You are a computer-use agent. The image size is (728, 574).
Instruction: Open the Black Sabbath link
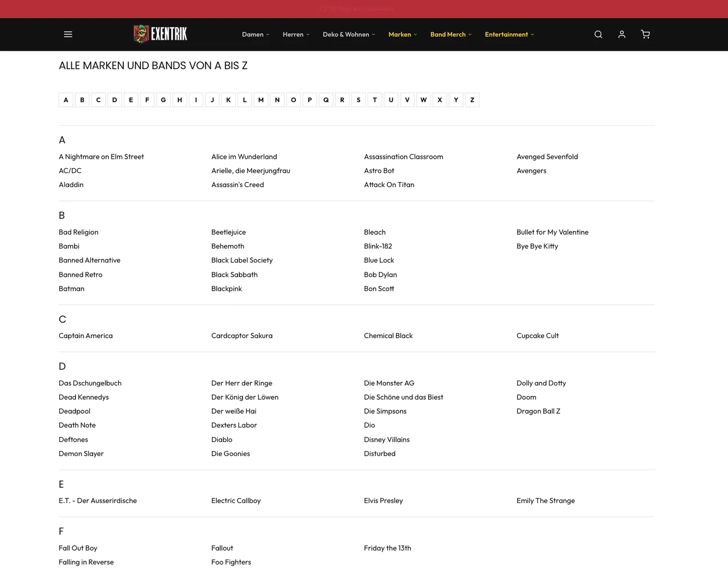click(234, 274)
